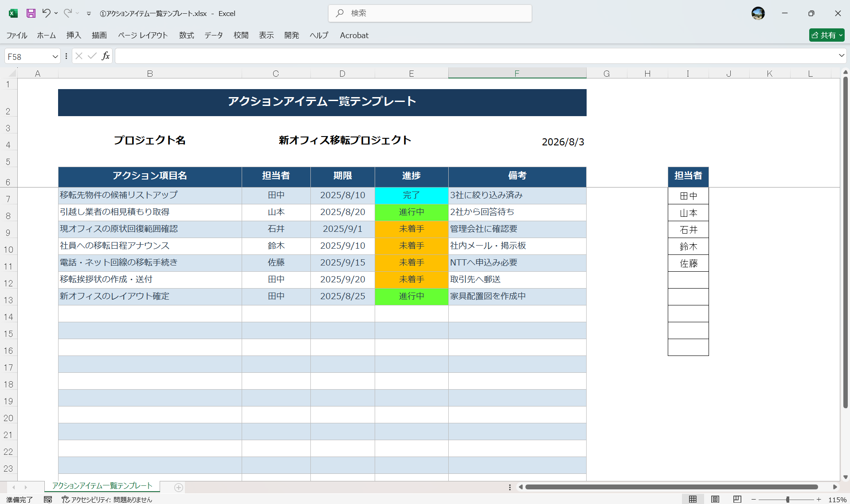Select column F header
Screen dimensions: 850x504
517,73
